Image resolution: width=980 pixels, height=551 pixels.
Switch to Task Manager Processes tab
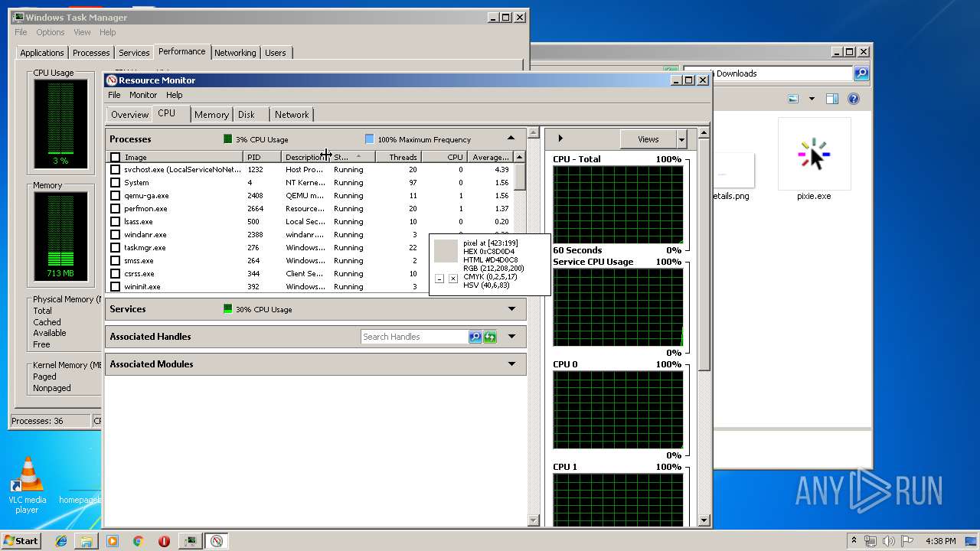(91, 53)
